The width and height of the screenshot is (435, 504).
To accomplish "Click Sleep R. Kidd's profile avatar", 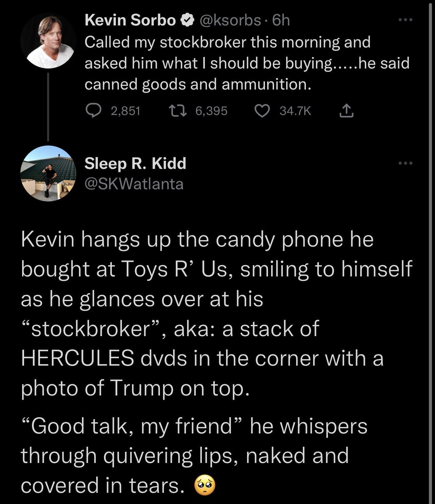I will (x=49, y=174).
